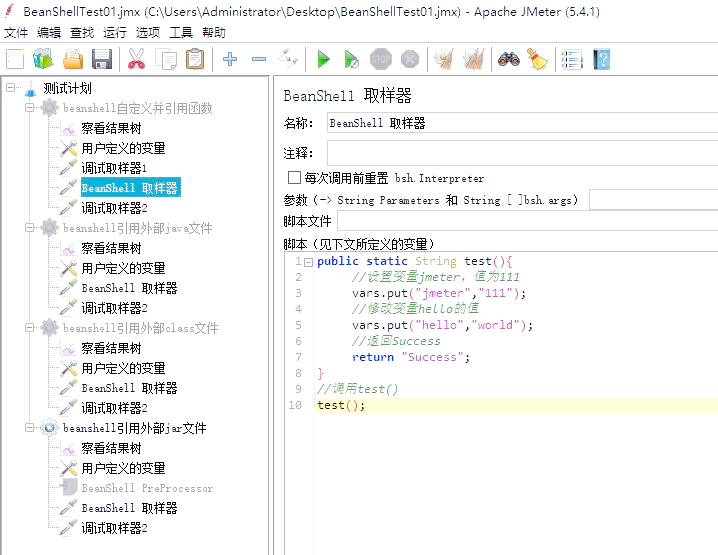
Task: Open Search with binoculars icon
Action: [x=509, y=59]
